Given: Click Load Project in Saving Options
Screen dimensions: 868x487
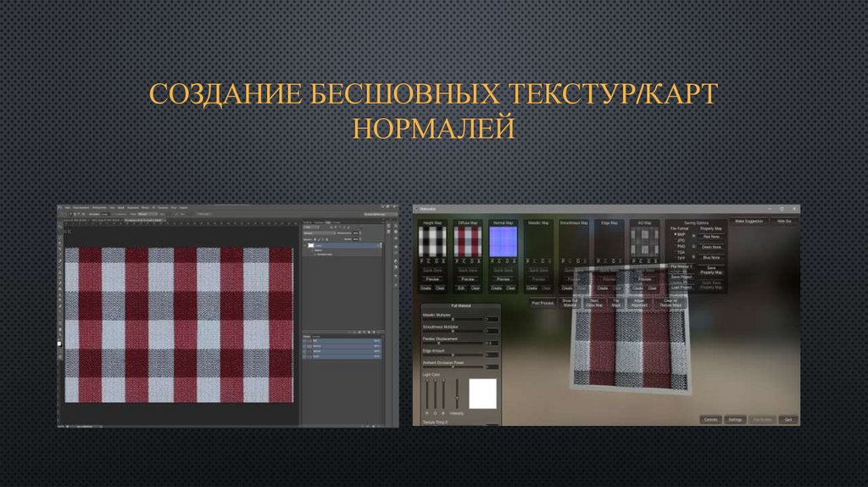Looking at the screenshot, I should (682, 288).
